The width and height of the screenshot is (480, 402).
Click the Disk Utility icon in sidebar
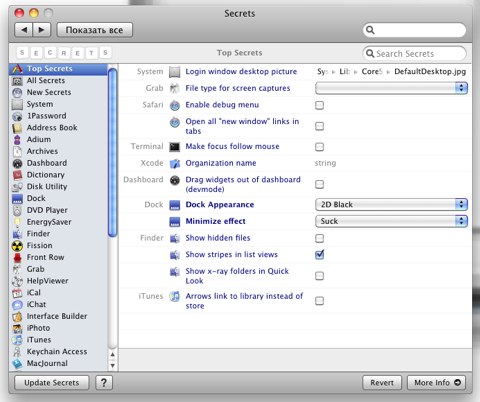[x=17, y=187]
